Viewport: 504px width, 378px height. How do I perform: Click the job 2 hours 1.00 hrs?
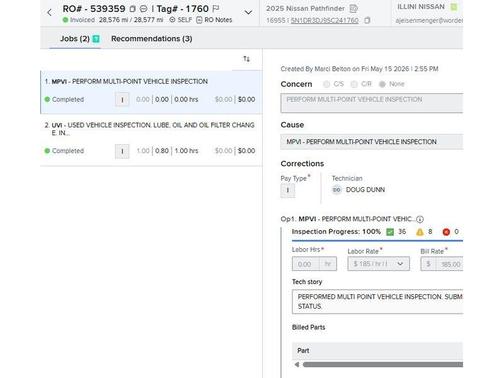(186, 151)
